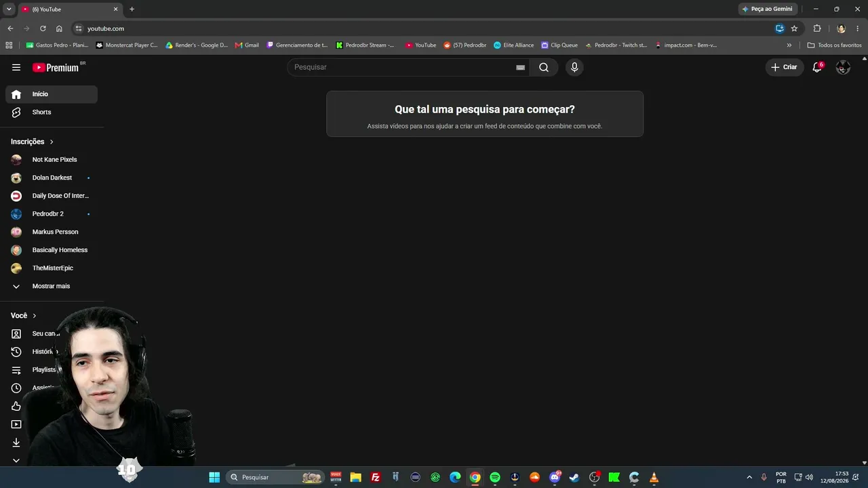Open the Monstercat Player bookmark
868x488 pixels.
[127, 45]
